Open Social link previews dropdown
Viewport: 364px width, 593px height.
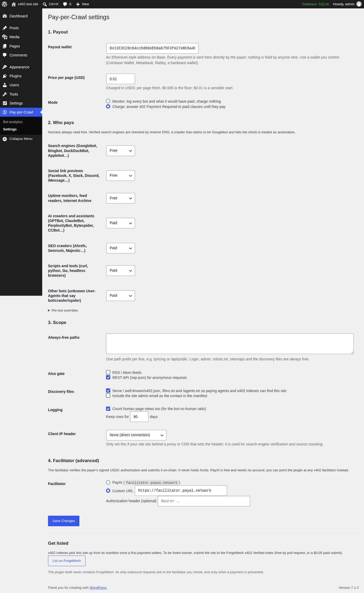[x=120, y=176]
